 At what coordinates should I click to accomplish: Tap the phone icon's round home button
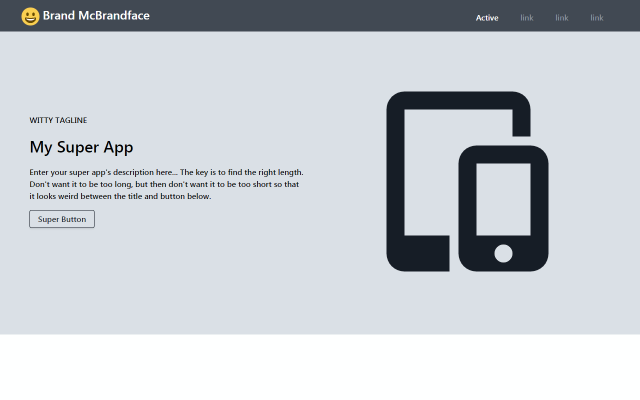click(x=503, y=253)
